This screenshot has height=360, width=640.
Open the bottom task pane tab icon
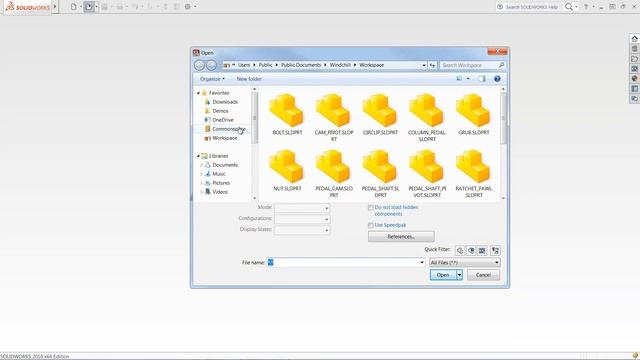pyautogui.click(x=634, y=98)
